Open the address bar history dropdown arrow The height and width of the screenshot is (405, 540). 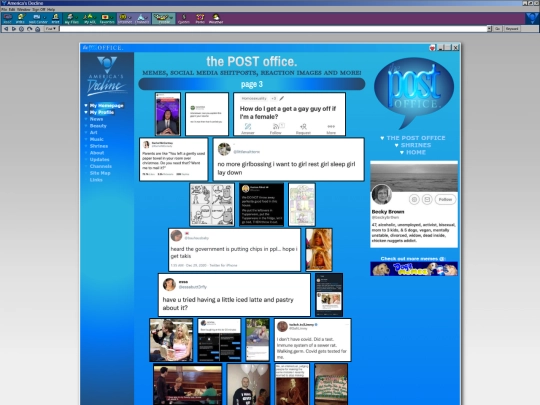[489, 29]
